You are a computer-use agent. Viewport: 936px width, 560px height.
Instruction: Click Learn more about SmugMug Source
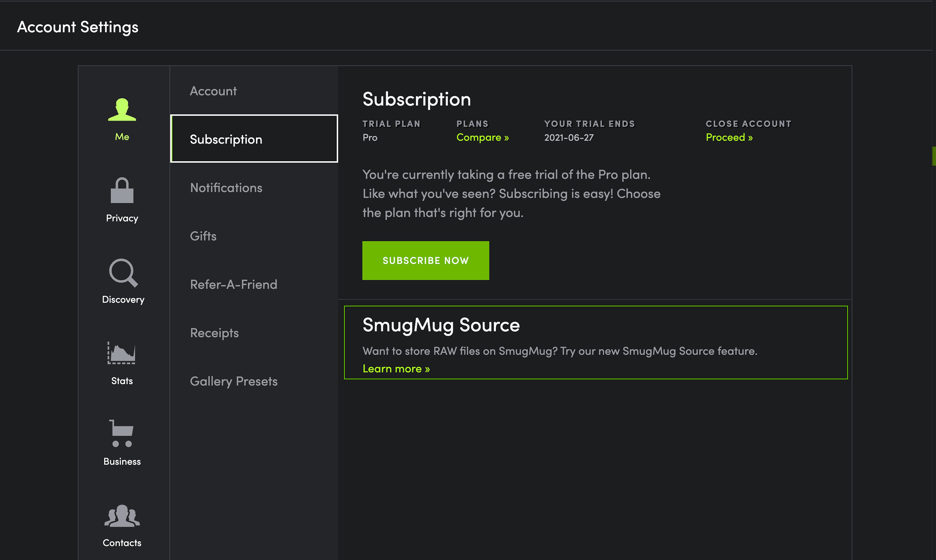396,369
